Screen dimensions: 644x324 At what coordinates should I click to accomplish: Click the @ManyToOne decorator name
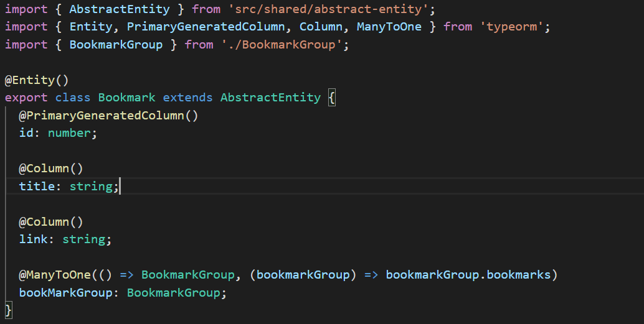point(55,275)
